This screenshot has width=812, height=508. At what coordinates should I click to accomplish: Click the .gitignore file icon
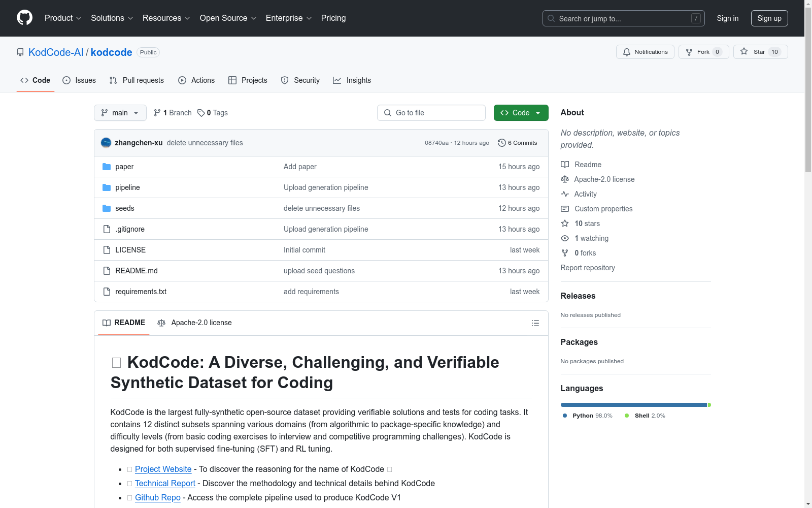click(107, 229)
